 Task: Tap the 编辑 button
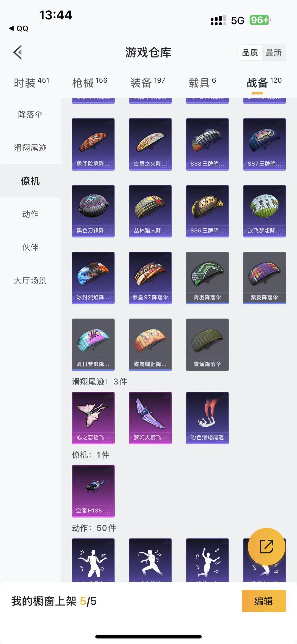[264, 601]
